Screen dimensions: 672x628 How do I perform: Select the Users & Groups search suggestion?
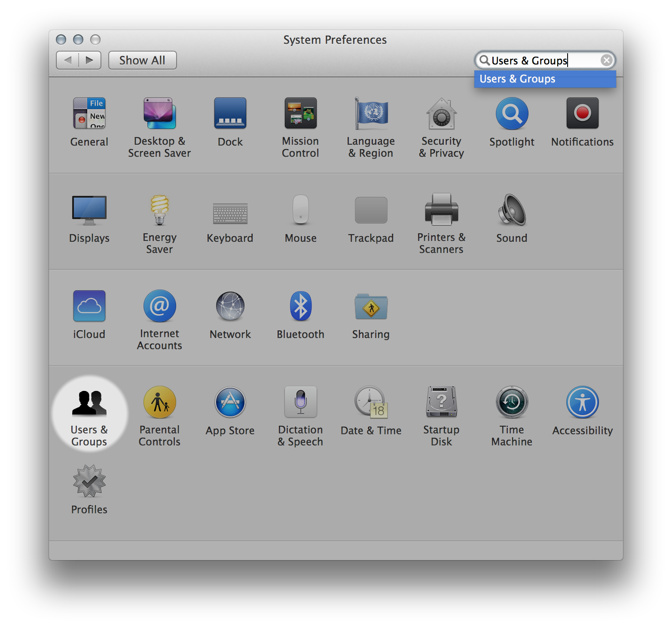pos(545,79)
